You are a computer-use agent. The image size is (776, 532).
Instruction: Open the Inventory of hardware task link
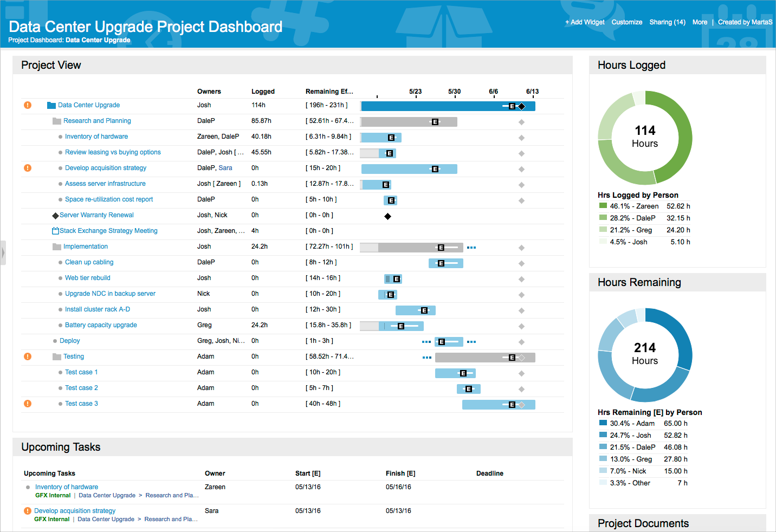(x=66, y=486)
